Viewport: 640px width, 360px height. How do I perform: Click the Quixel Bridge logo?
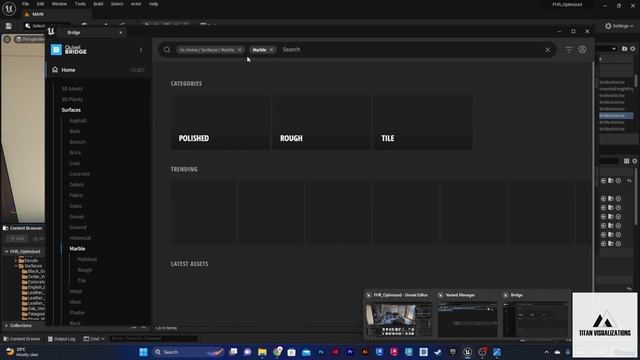pos(69,50)
